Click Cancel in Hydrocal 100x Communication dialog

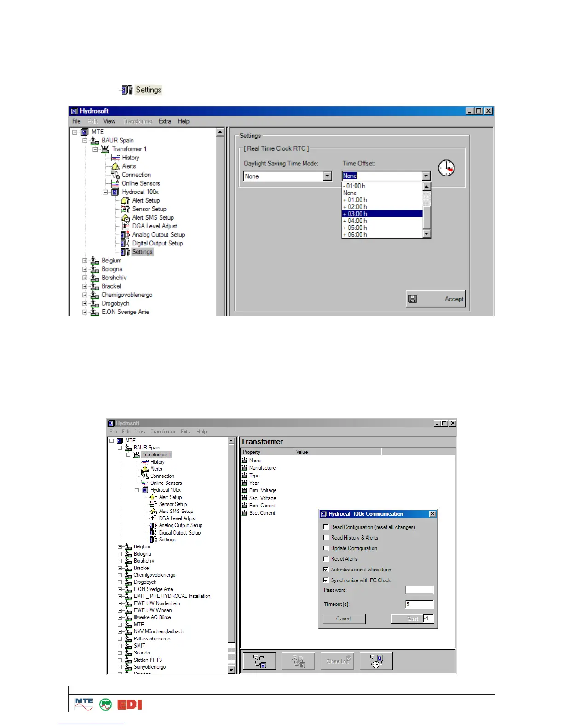tap(344, 619)
